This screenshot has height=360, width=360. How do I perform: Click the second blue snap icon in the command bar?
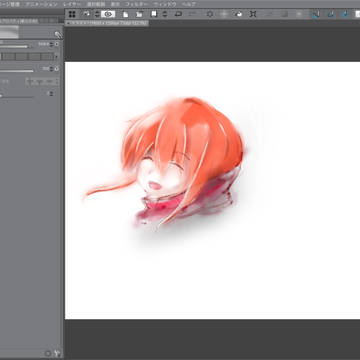tap(331, 14)
